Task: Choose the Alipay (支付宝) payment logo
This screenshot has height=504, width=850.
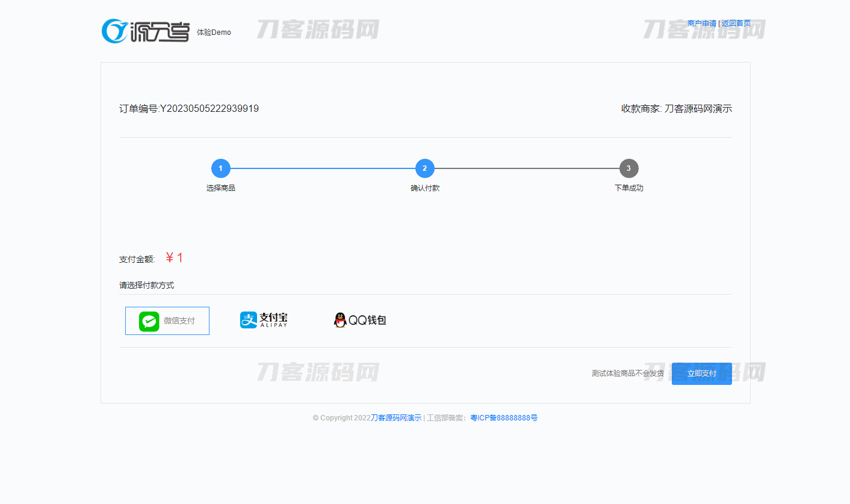Action: [264, 321]
